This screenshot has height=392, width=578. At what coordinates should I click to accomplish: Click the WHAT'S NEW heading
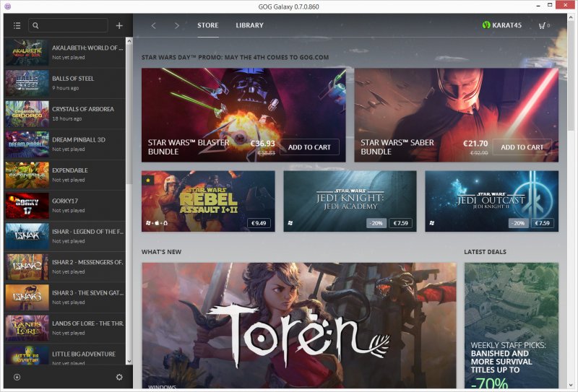coord(161,252)
